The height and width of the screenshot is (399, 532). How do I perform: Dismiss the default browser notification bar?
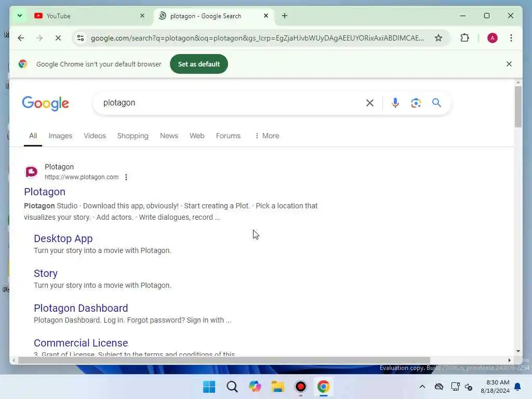pyautogui.click(x=509, y=64)
